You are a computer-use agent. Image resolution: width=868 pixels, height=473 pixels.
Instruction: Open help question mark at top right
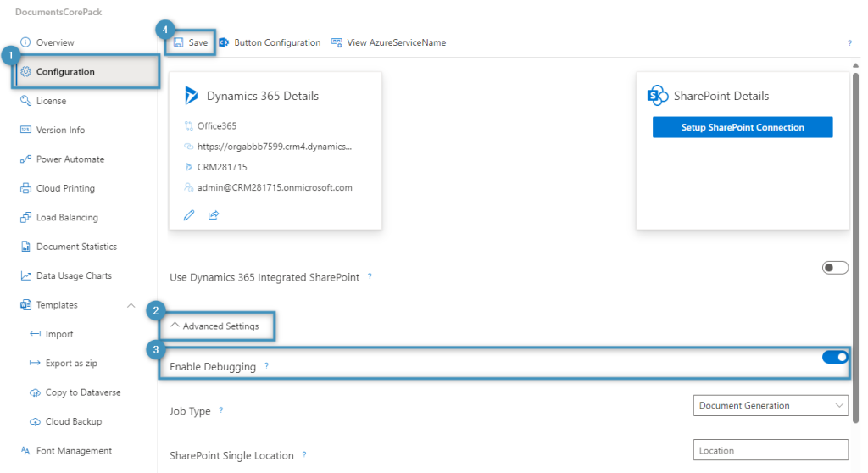tap(849, 42)
